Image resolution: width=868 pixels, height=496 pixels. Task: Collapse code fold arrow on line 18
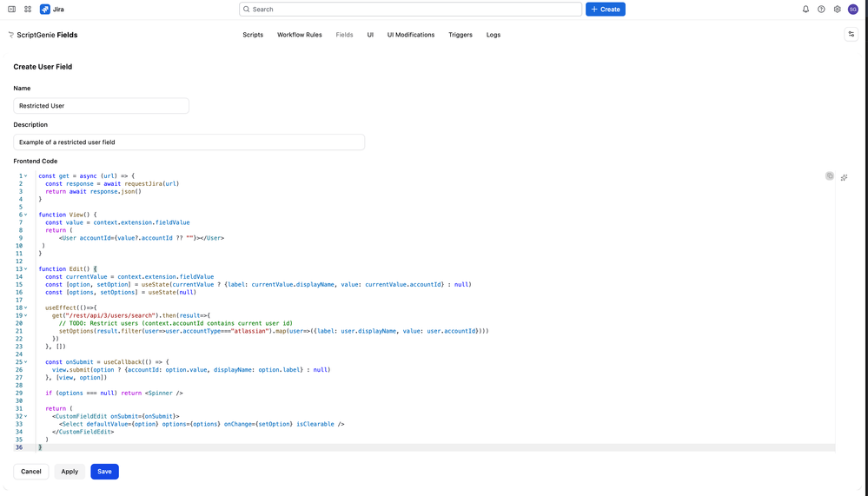[26, 308]
